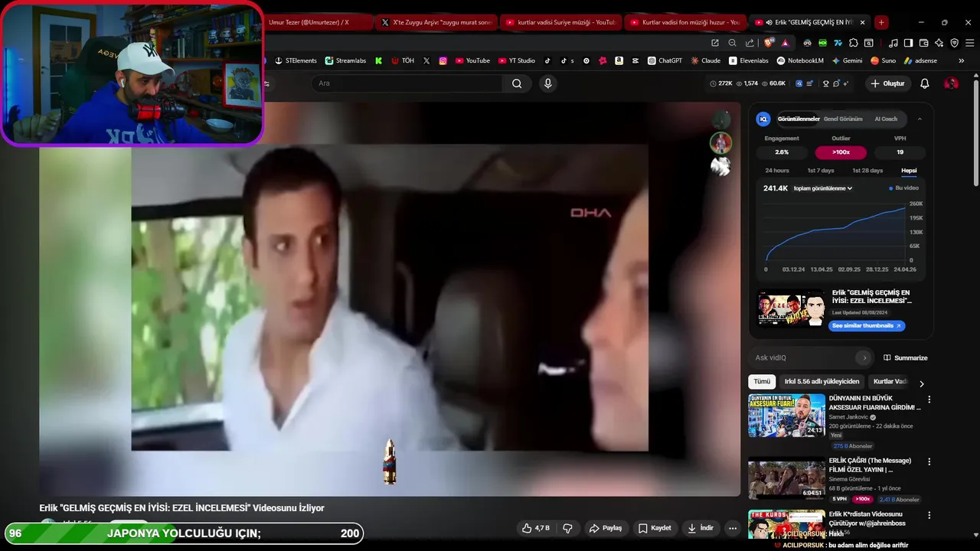
Task: Select the 1st 28 days range
Action: [867, 171]
